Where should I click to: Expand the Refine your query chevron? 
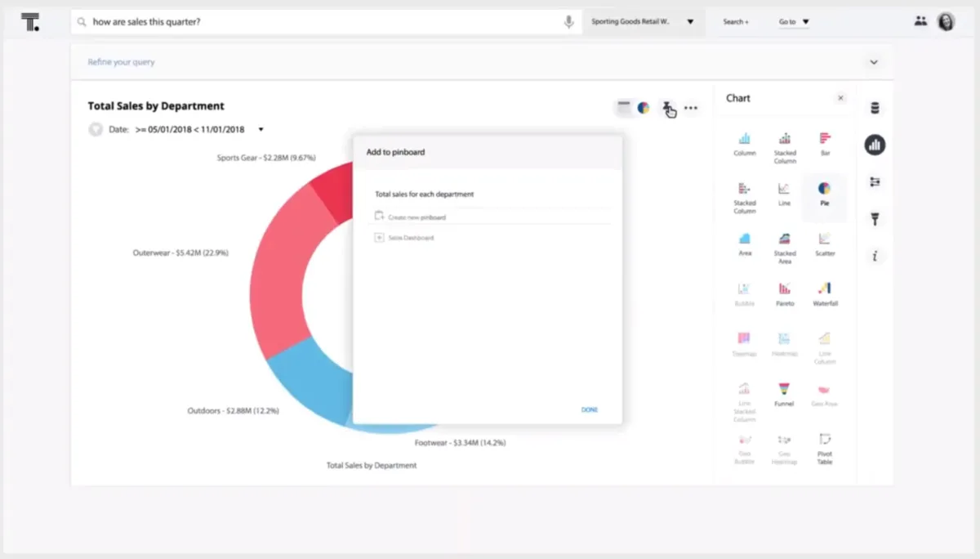click(874, 62)
